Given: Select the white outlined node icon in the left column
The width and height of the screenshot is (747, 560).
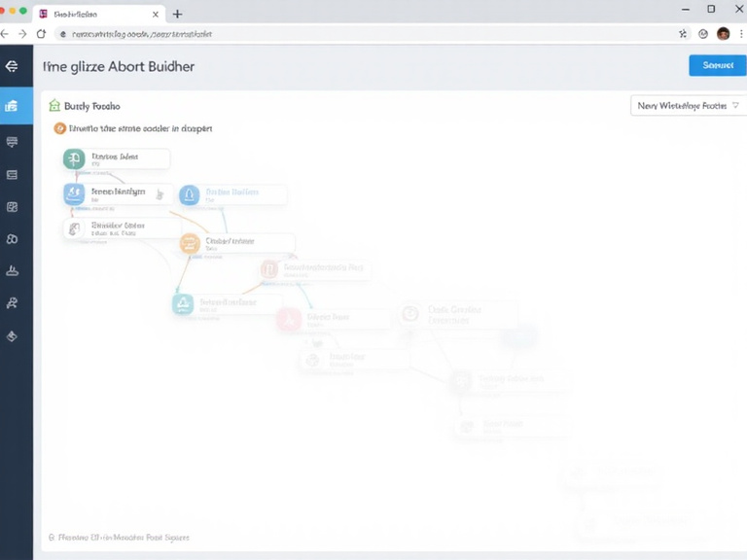Looking at the screenshot, I should click(x=74, y=229).
